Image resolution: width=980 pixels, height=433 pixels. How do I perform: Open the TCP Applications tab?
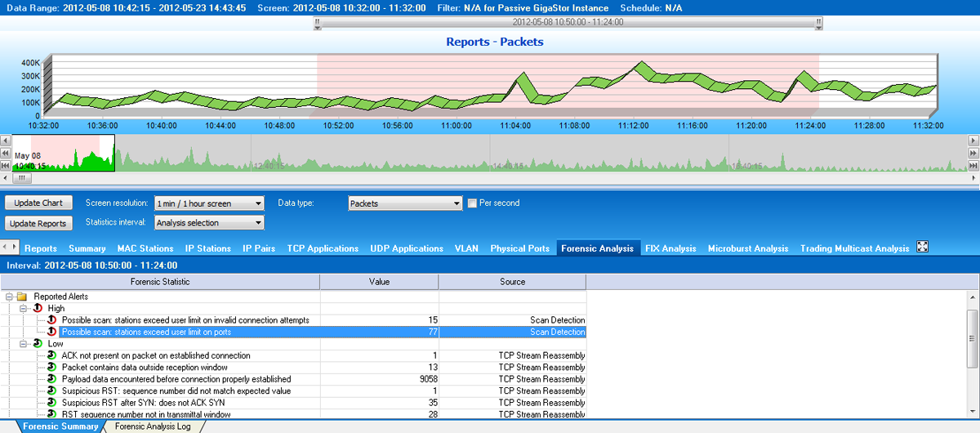(x=323, y=248)
